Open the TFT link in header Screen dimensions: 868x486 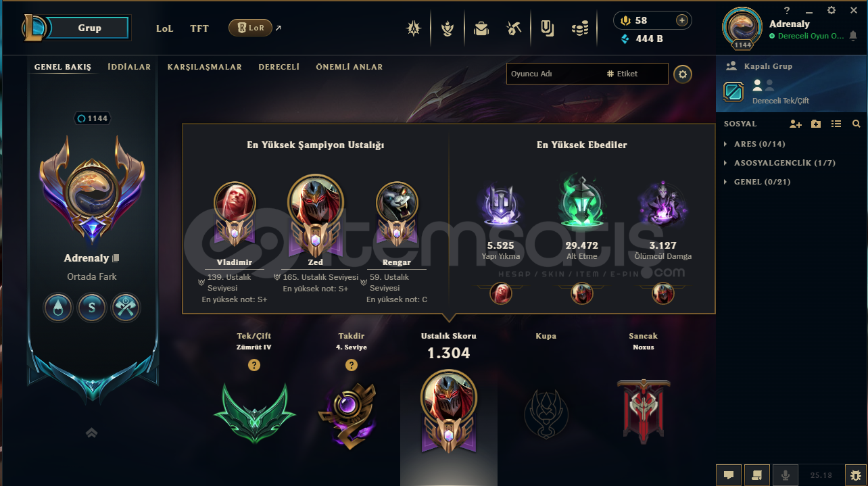[199, 28]
